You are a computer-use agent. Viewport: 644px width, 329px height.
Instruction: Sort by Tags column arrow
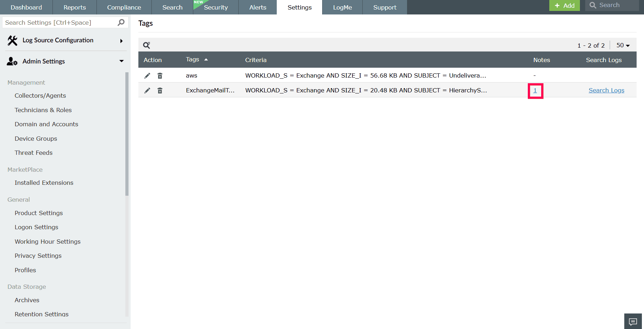tap(206, 60)
